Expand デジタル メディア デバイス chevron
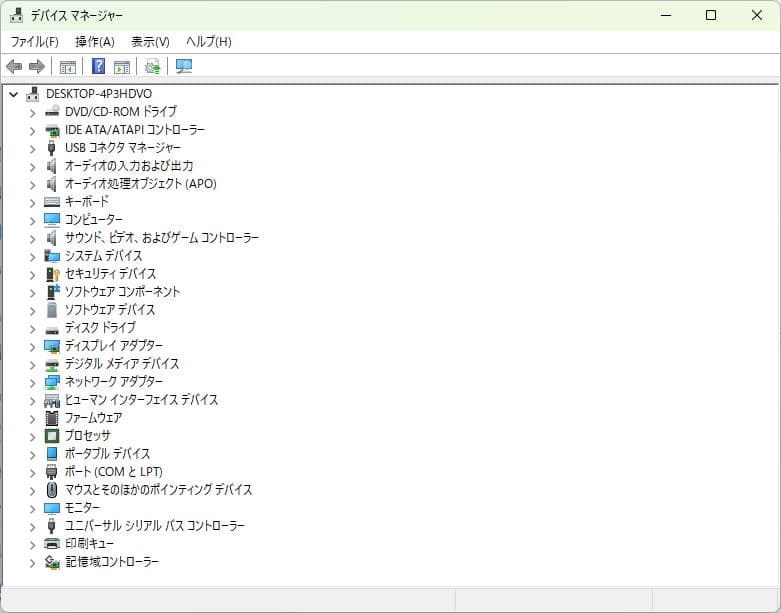781x613 pixels. pyautogui.click(x=32, y=365)
